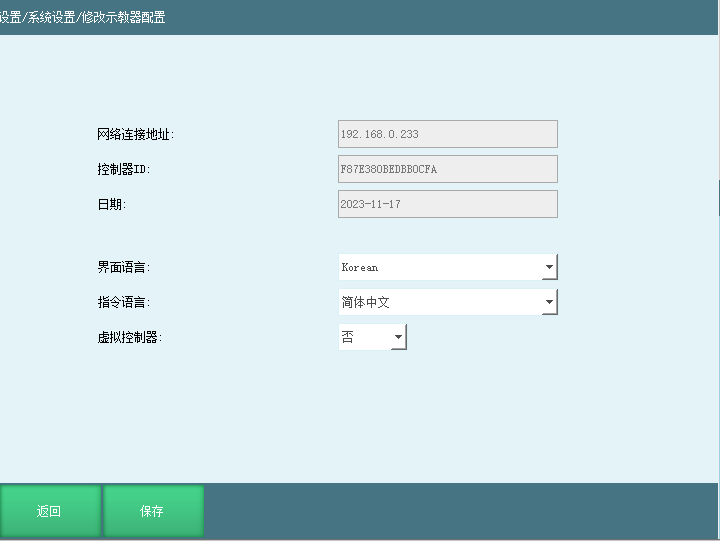
Task: Click the 网络连接地址 label
Action: (x=135, y=135)
